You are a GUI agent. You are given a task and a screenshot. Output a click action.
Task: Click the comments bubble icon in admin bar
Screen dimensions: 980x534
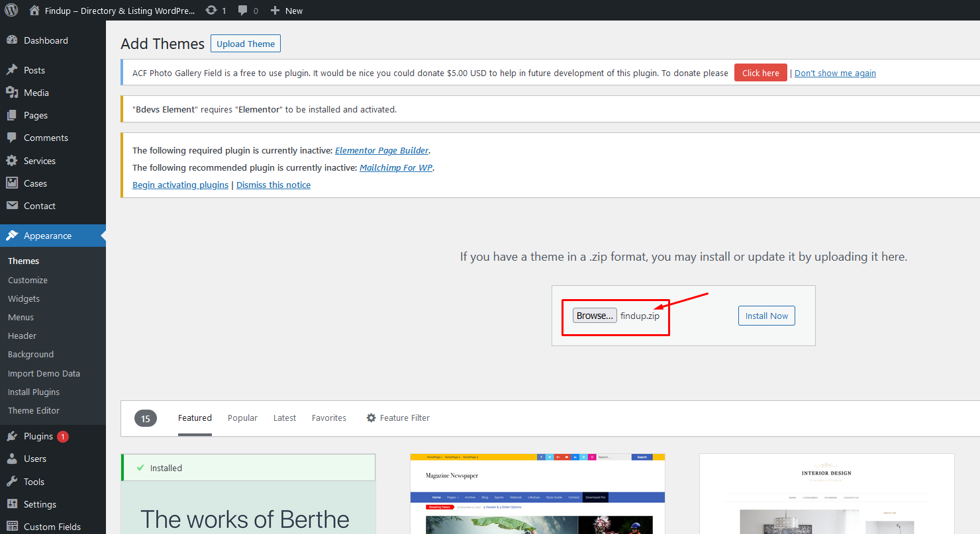pos(244,11)
